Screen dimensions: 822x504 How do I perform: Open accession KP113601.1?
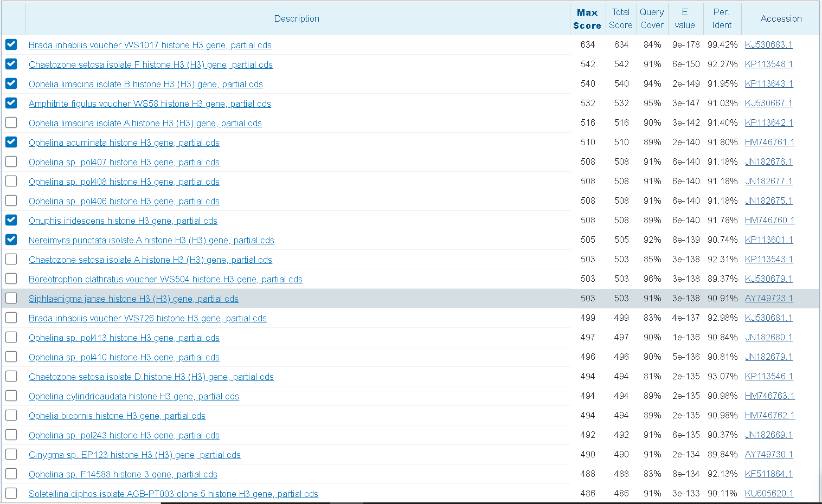pos(769,240)
